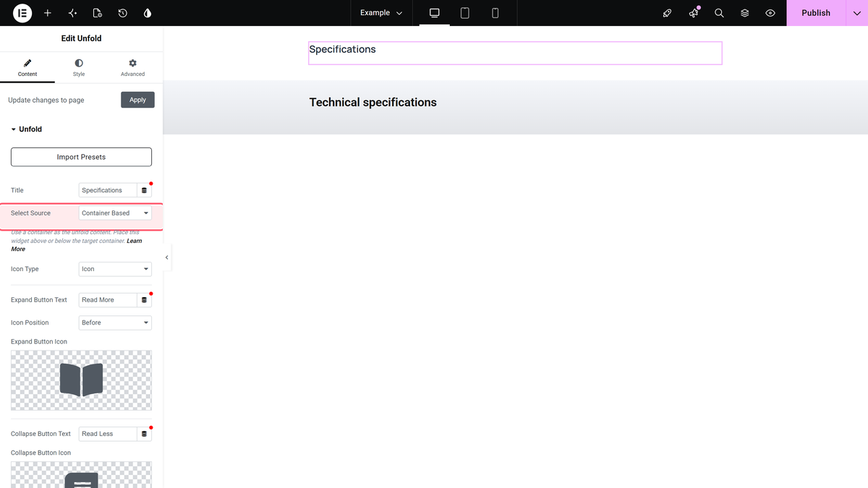868x488 pixels.
Task: Open the Elementor logo menu
Action: click(22, 13)
